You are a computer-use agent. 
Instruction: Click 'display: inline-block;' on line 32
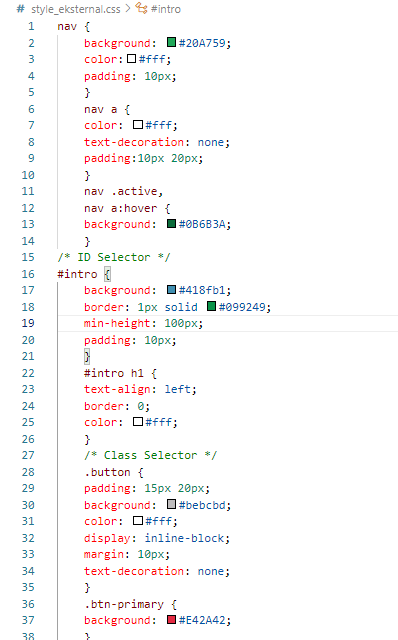(157, 538)
